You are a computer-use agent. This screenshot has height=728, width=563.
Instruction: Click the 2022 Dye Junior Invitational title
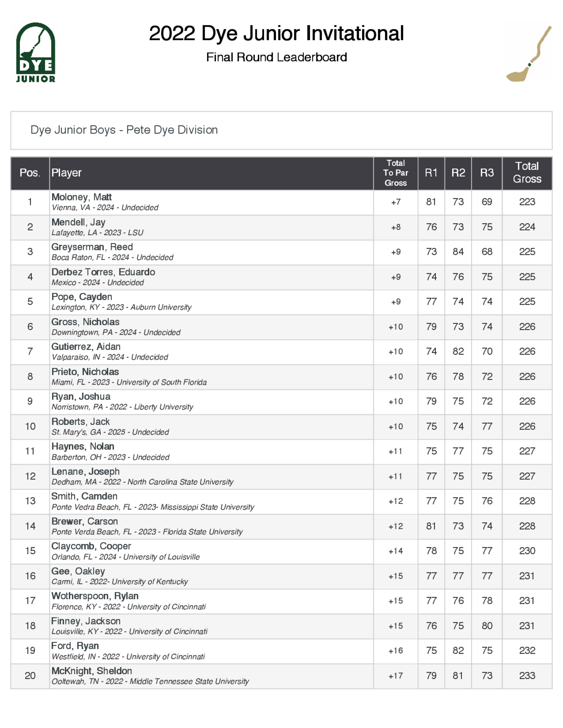[276, 33]
